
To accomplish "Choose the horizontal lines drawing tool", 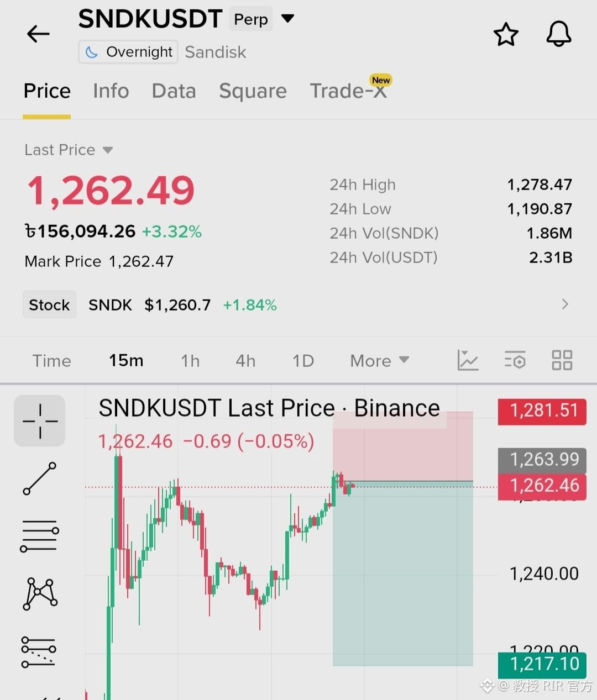I will click(x=40, y=535).
